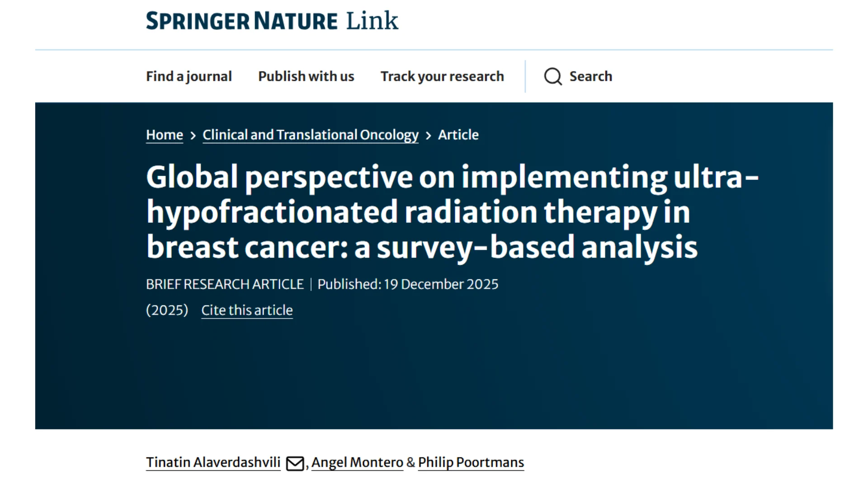The width and height of the screenshot is (868, 488).
Task: Click the chevron just before Article breadcrumb
Action: [429, 136]
